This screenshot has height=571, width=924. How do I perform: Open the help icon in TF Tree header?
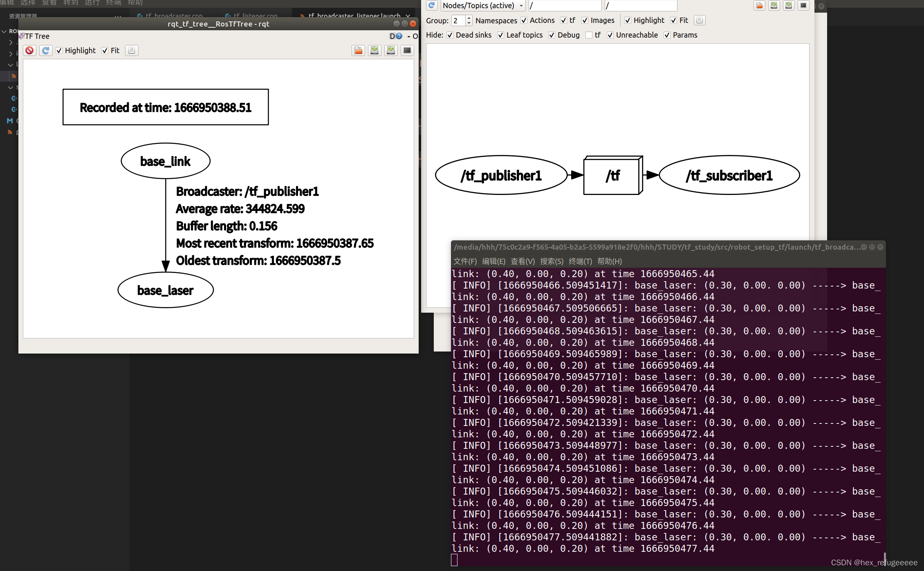point(399,36)
